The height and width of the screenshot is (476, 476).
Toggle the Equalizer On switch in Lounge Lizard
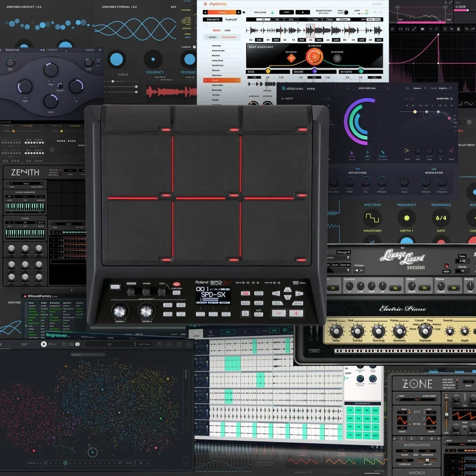(x=395, y=288)
